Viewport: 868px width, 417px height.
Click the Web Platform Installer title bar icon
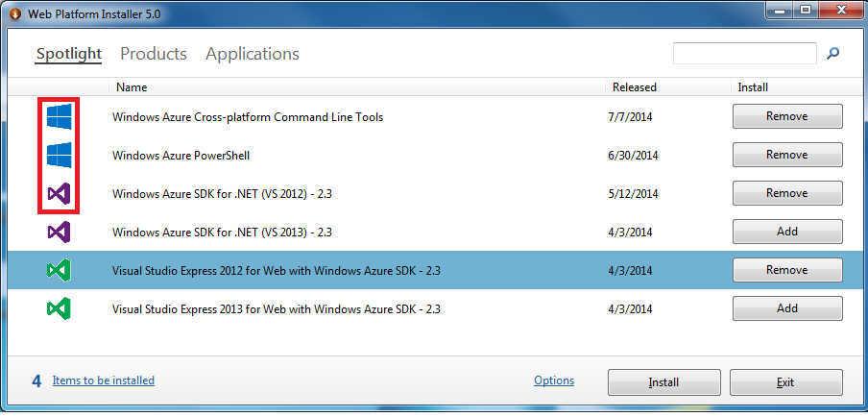(15, 13)
